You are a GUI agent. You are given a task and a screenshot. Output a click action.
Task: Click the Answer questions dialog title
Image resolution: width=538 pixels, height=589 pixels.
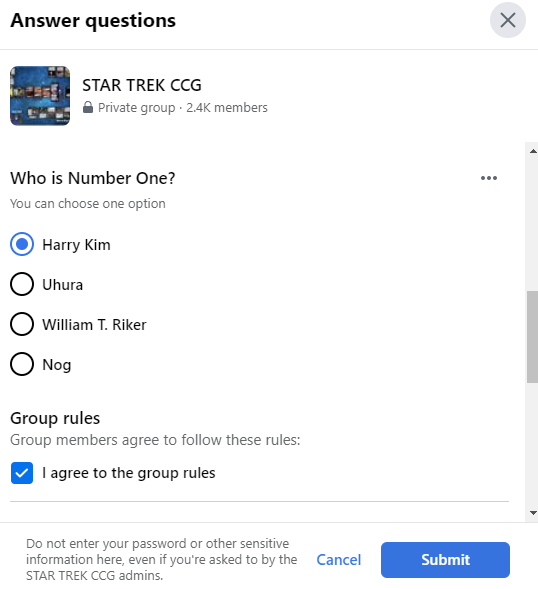(93, 20)
